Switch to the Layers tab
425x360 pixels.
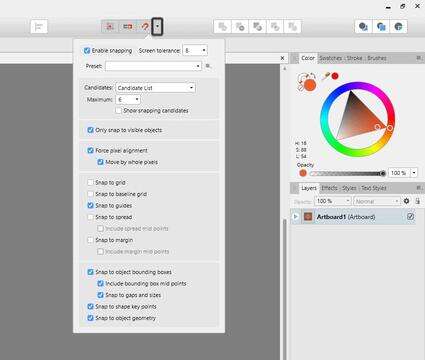(x=309, y=188)
